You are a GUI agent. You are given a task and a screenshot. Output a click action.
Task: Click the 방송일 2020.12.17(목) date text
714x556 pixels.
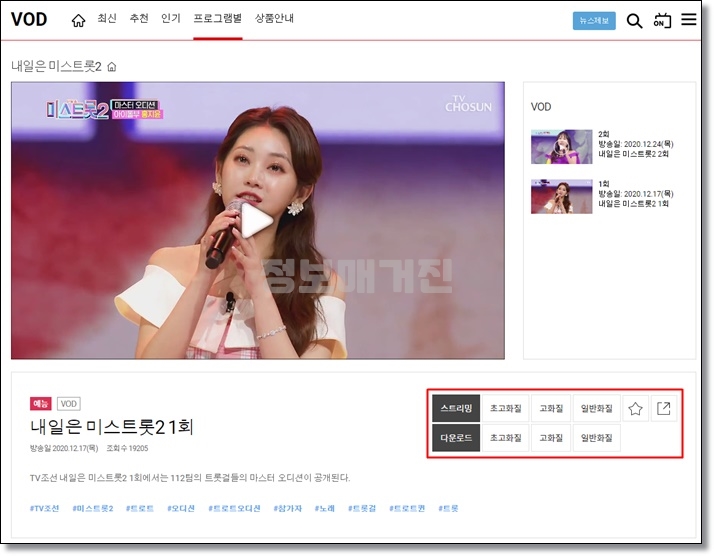tap(64, 449)
